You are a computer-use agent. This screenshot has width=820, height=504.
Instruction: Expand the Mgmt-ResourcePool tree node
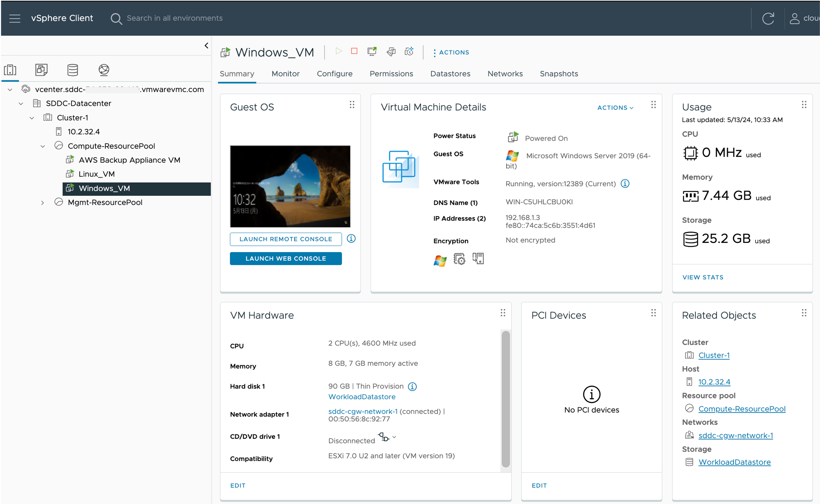pyautogui.click(x=42, y=203)
